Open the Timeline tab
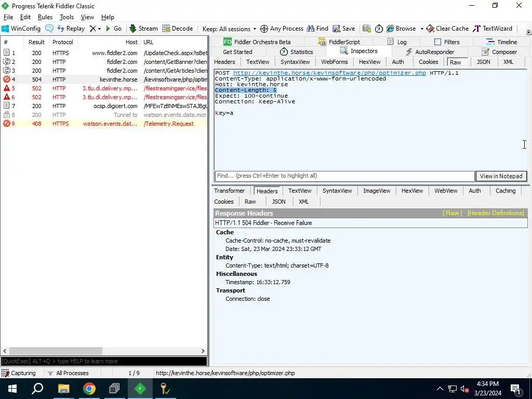The width and height of the screenshot is (532, 399). click(501, 42)
